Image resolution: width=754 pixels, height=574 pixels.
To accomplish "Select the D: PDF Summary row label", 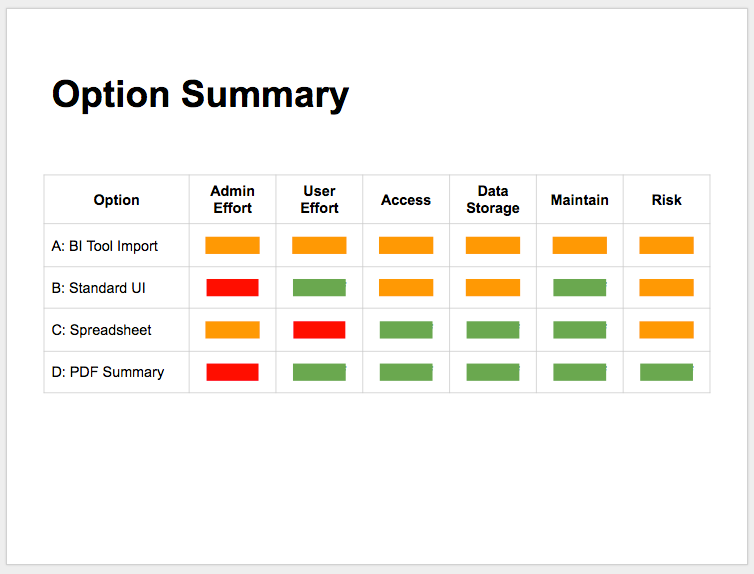I will [108, 372].
